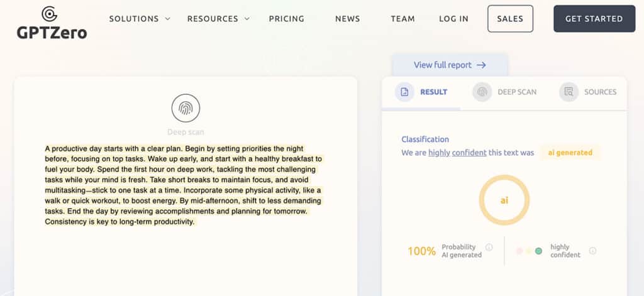Go to the Pricing page
Viewport: 644px width, 296px height.
(287, 19)
